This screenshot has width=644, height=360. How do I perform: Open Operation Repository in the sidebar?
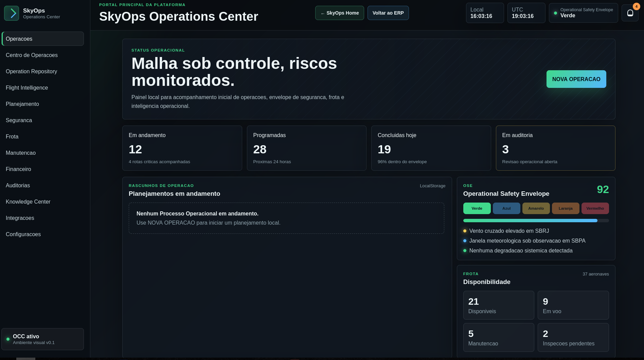[43, 71]
